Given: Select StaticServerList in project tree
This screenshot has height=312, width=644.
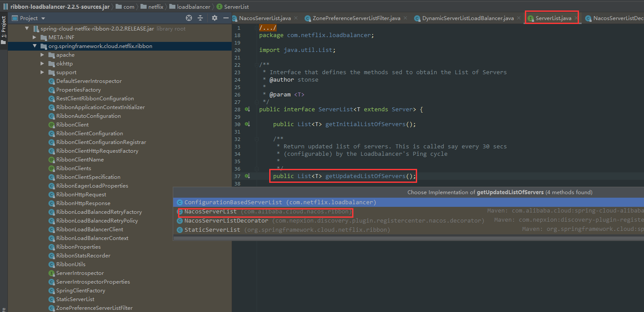Looking at the screenshot, I should click(x=75, y=299).
